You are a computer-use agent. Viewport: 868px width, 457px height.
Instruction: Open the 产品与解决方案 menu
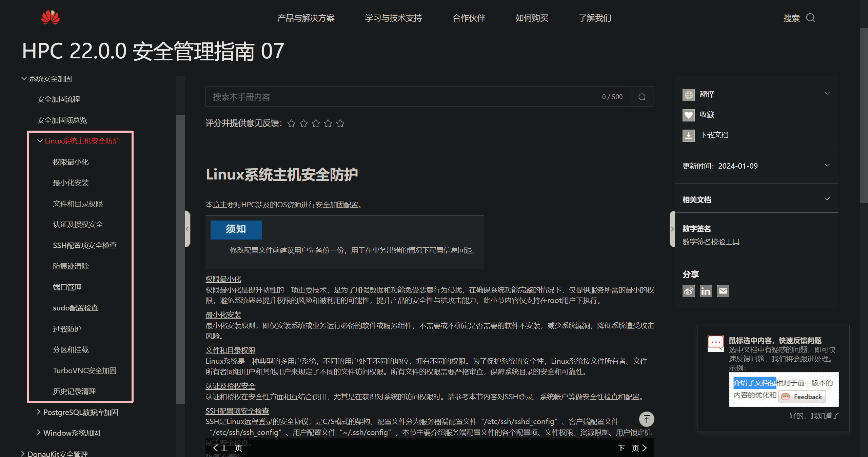pos(306,18)
